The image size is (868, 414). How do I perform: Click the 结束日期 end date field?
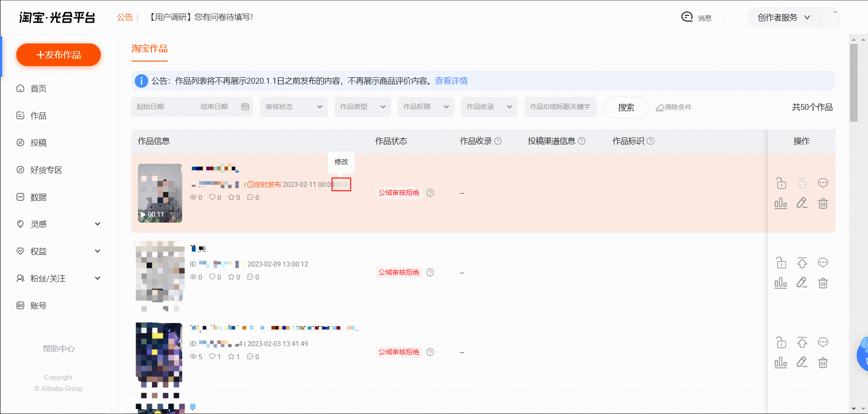click(214, 107)
